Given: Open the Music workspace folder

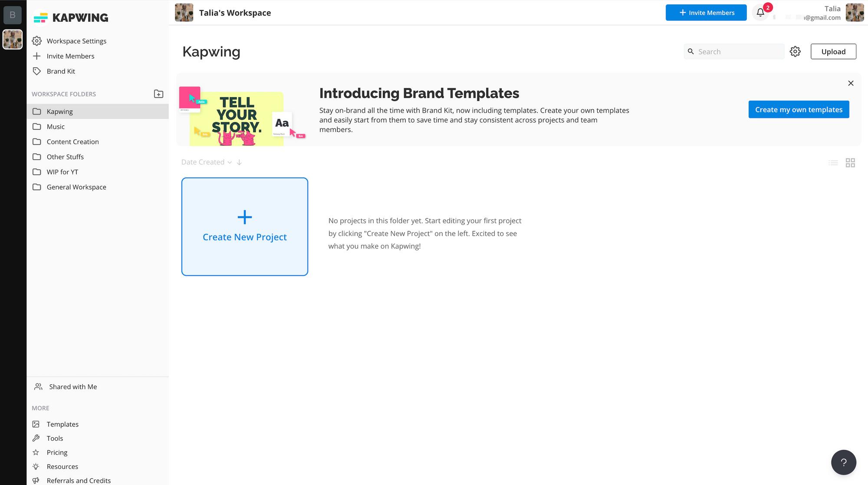Looking at the screenshot, I should click(56, 126).
